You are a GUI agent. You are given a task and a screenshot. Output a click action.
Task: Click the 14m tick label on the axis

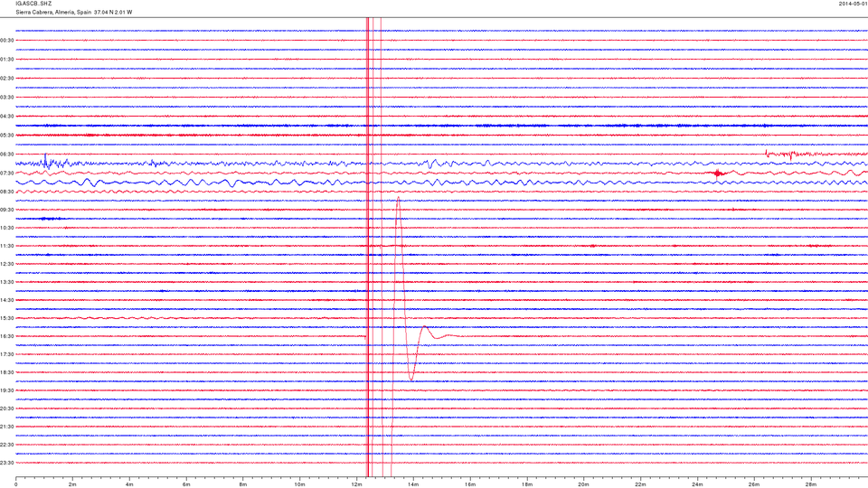pos(413,484)
